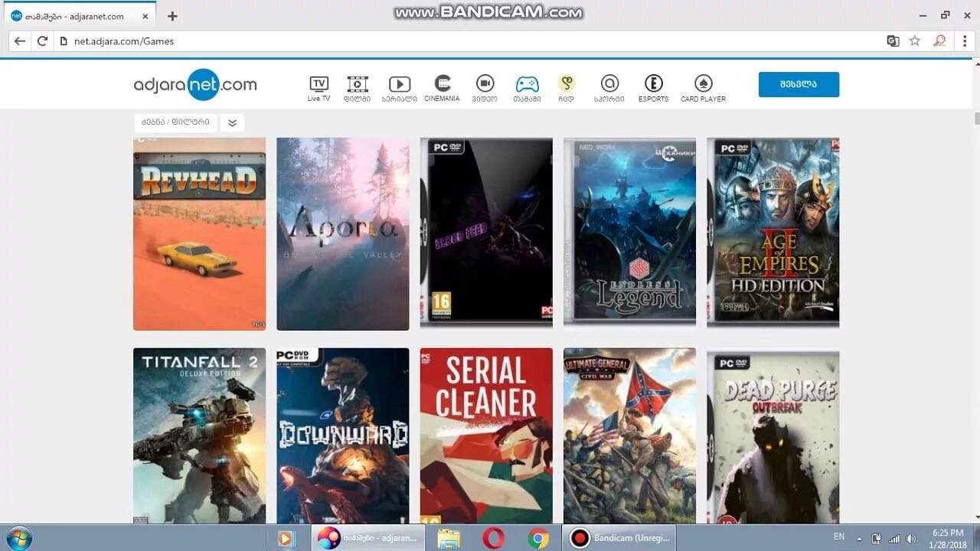Click the page vertical scrollbar thumb
The image size is (980, 551).
click(976, 118)
